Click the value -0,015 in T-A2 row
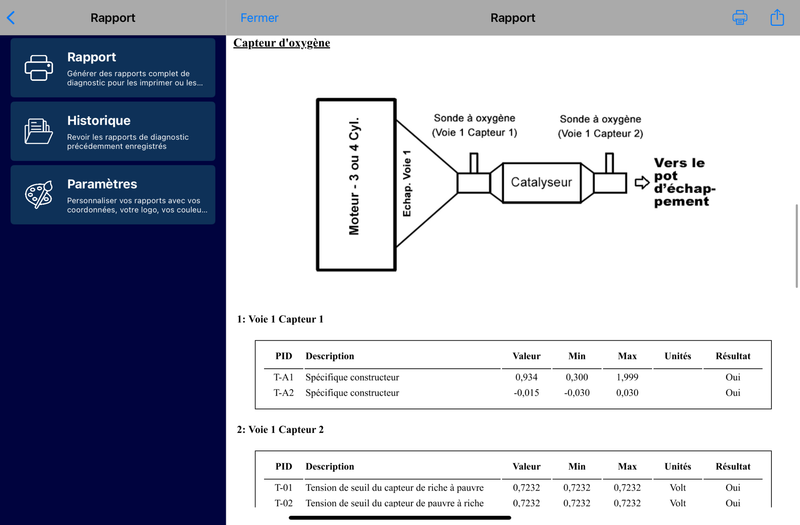 (527, 393)
